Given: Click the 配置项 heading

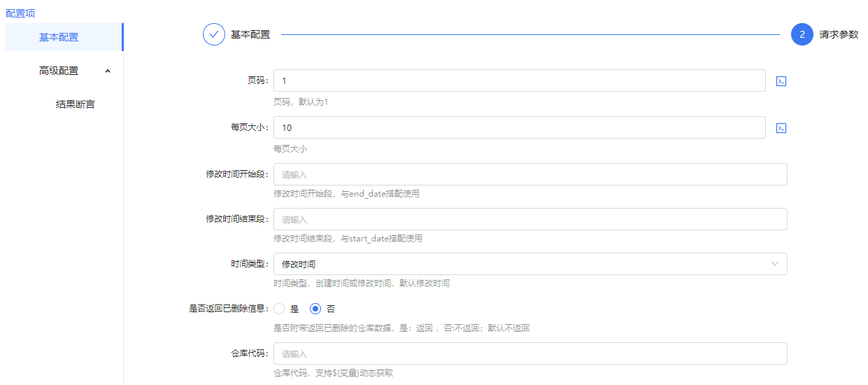Looking at the screenshot, I should point(20,13).
